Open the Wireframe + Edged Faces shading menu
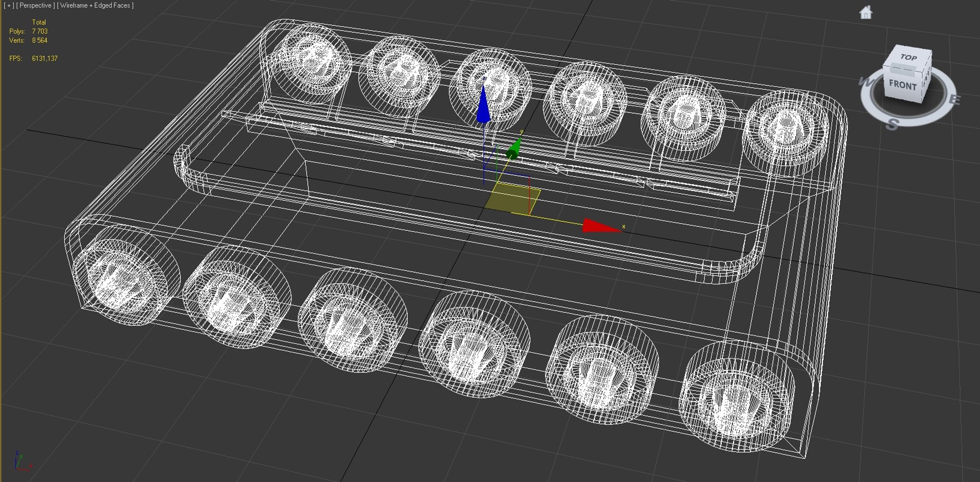The width and height of the screenshot is (980, 482). pos(95,6)
